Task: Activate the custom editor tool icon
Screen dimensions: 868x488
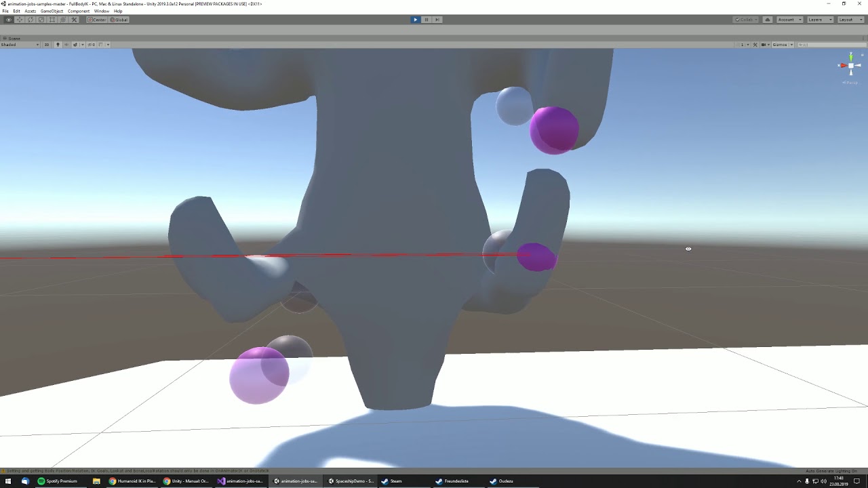Action: pos(74,20)
